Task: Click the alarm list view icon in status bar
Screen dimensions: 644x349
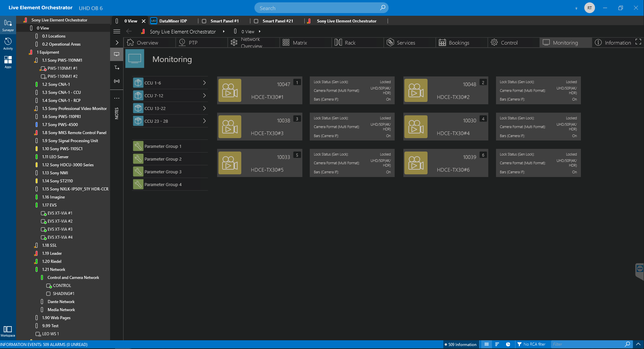Action: click(x=486, y=344)
